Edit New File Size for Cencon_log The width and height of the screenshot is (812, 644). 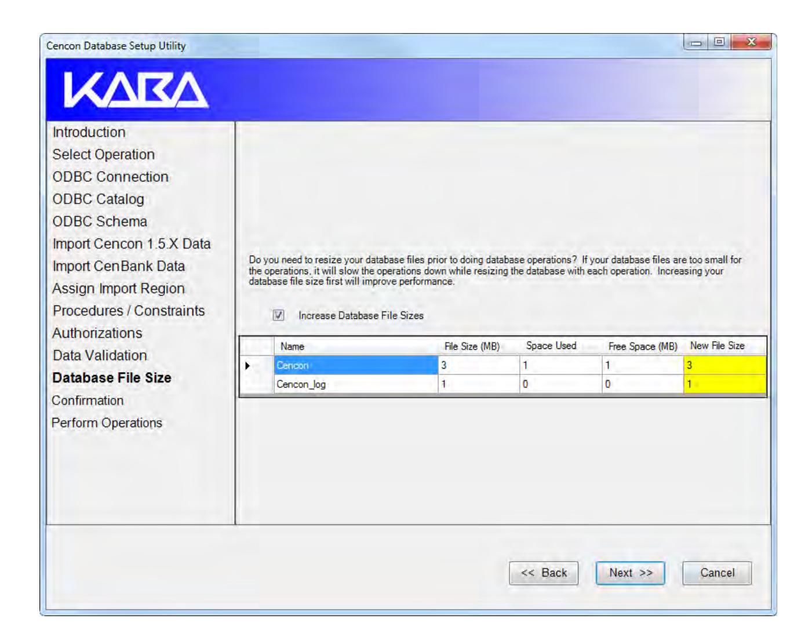coord(725,384)
